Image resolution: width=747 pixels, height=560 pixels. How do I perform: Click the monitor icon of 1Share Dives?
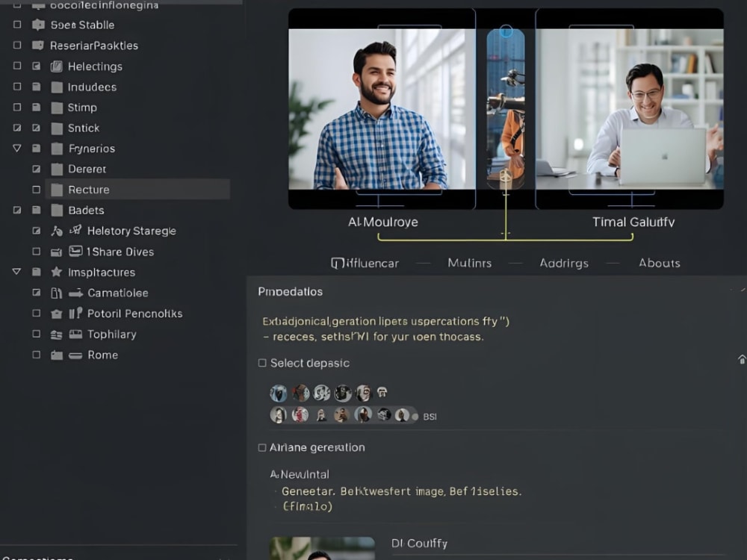pyautogui.click(x=75, y=251)
